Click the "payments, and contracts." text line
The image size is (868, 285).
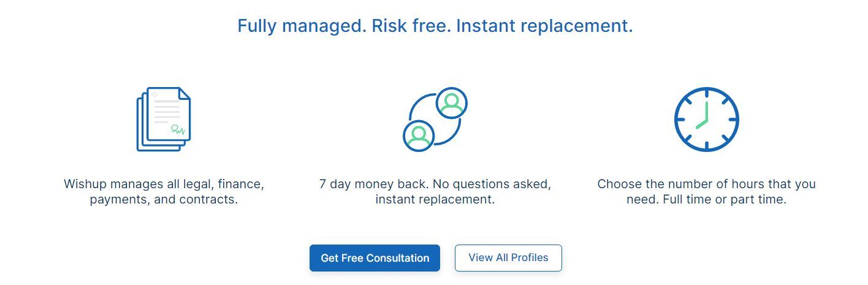pos(164,200)
